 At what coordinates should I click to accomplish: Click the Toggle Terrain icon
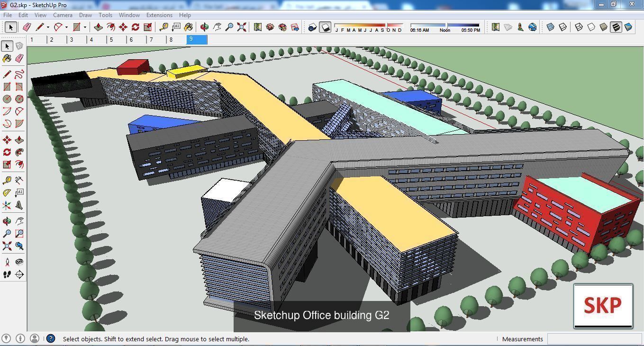tap(508, 27)
